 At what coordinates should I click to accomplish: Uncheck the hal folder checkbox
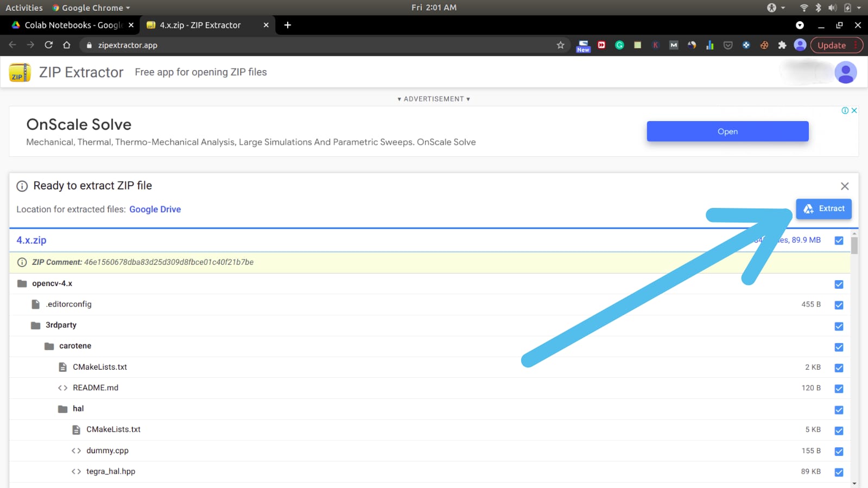tap(839, 410)
